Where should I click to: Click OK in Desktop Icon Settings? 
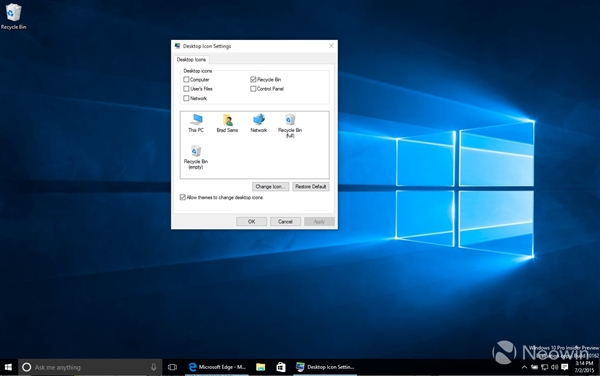pyautogui.click(x=251, y=221)
